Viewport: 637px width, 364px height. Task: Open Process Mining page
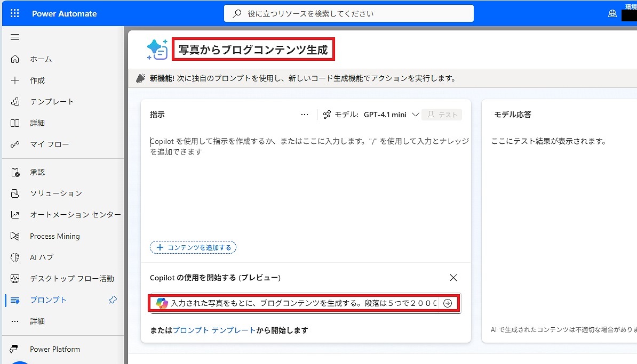click(54, 236)
